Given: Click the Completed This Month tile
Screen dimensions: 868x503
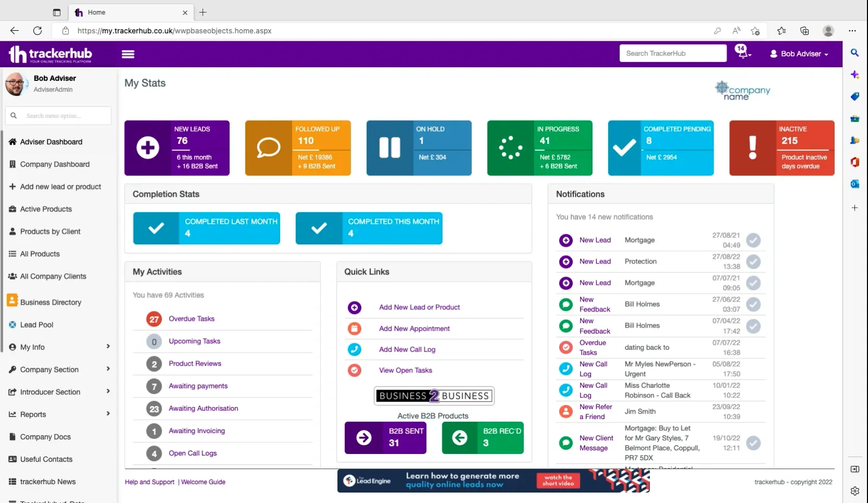Looking at the screenshot, I should click(x=369, y=228).
